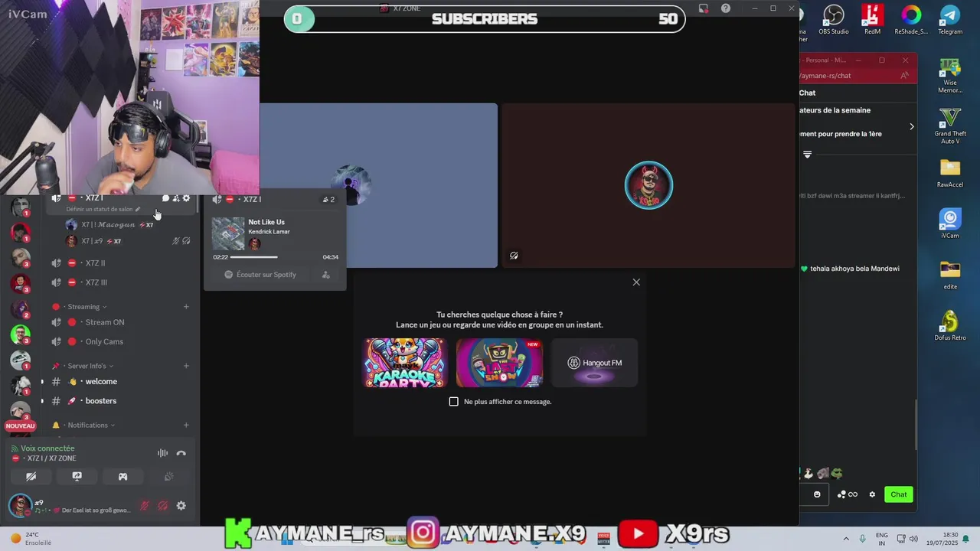
Task: Open the RedM desktop shortcut
Action: point(872,20)
